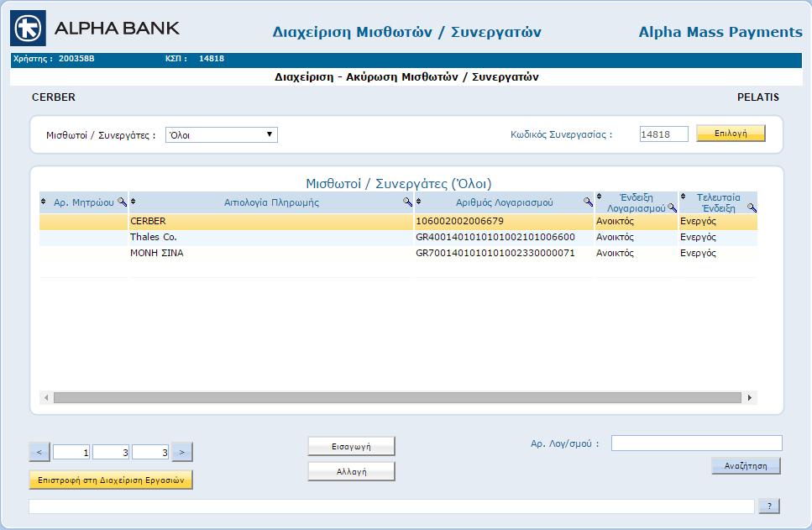The width and height of the screenshot is (812, 530).
Task: Click account number 106002002006679
Action: pos(459,221)
